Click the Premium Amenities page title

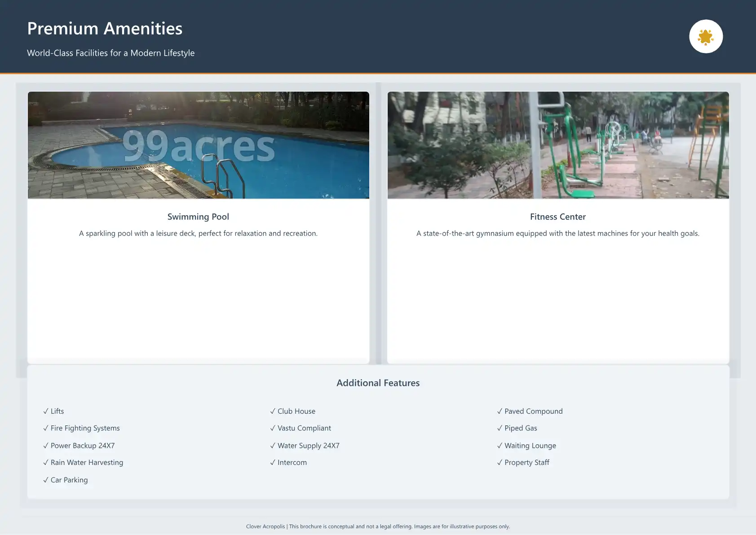[x=105, y=28]
